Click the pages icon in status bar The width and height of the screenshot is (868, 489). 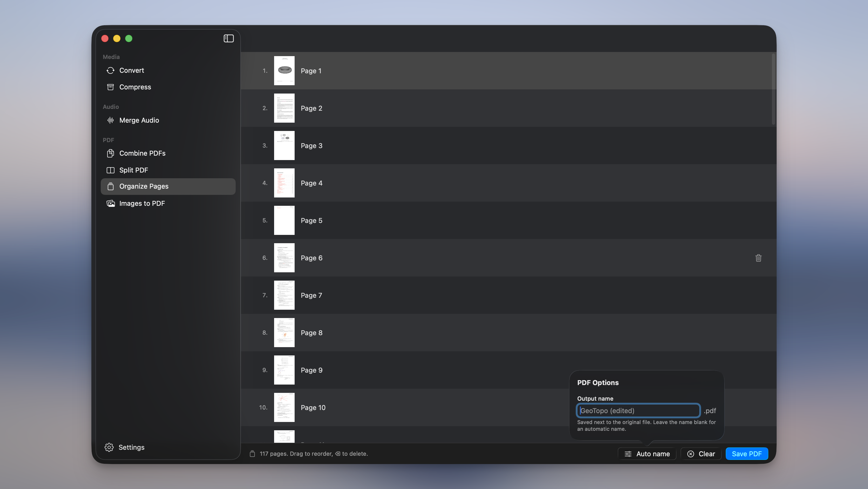click(252, 454)
